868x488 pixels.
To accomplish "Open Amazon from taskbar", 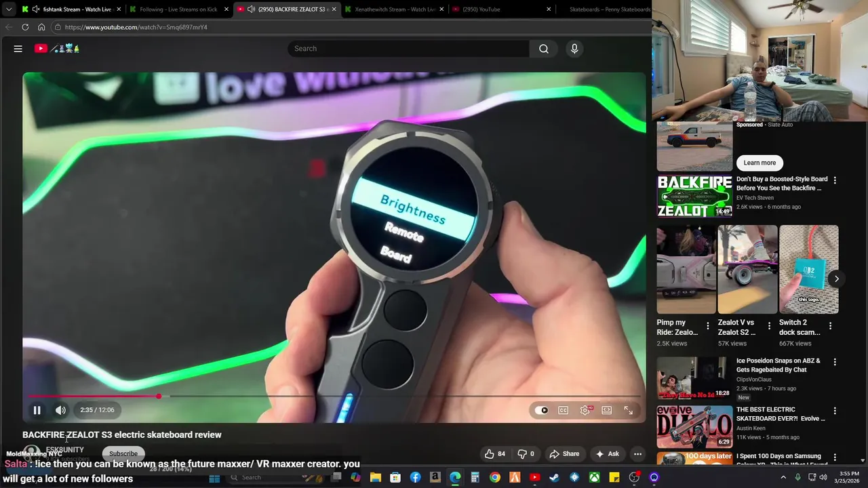I will pyautogui.click(x=435, y=478).
